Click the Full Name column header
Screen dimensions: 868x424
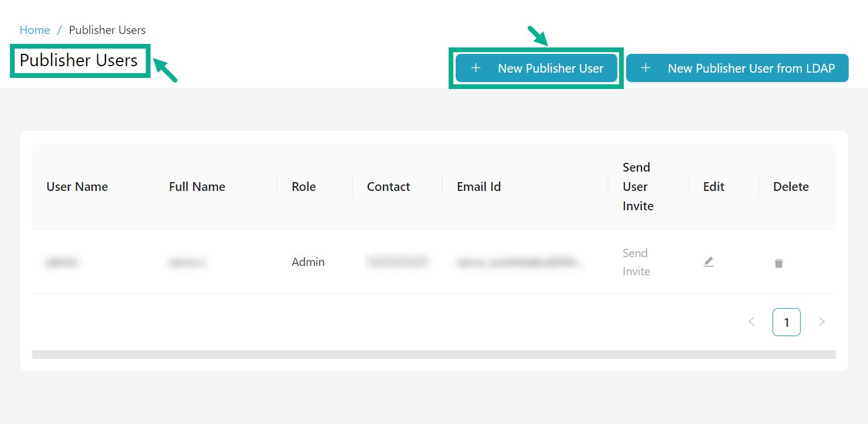197,186
